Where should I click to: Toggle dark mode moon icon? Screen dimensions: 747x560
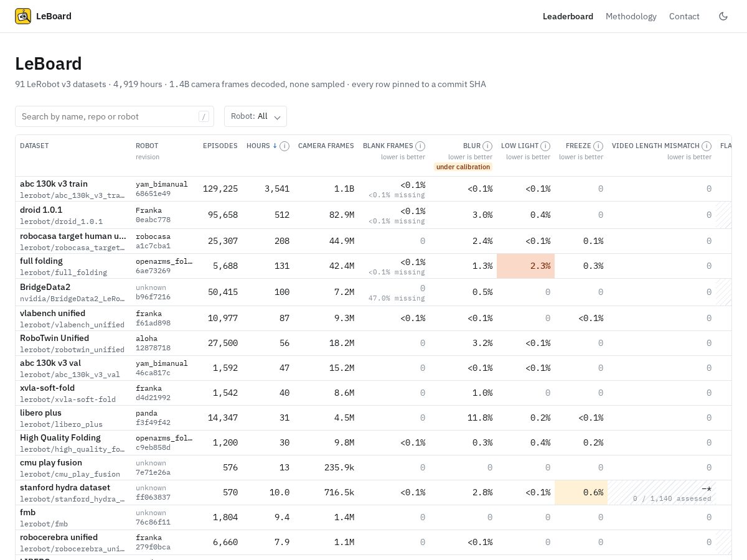click(723, 16)
